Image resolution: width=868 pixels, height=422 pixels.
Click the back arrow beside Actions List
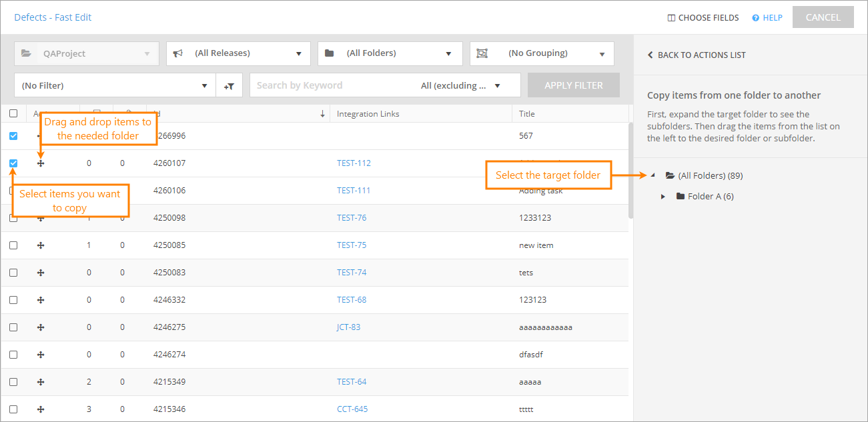(650, 55)
